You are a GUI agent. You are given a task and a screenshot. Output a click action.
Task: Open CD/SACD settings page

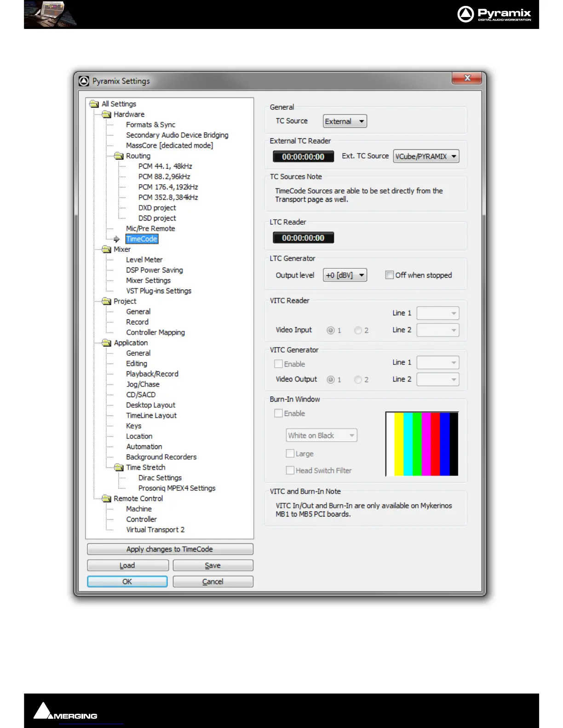coord(141,395)
